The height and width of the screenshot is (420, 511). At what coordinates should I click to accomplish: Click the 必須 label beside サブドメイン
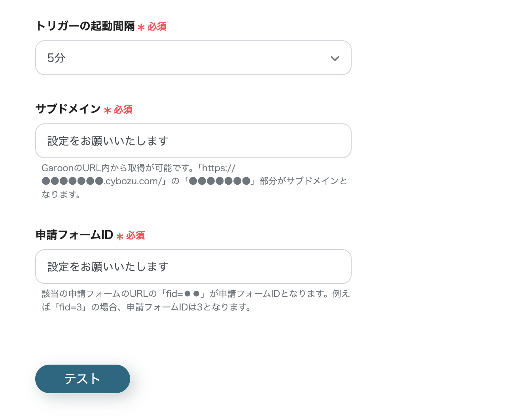click(123, 110)
